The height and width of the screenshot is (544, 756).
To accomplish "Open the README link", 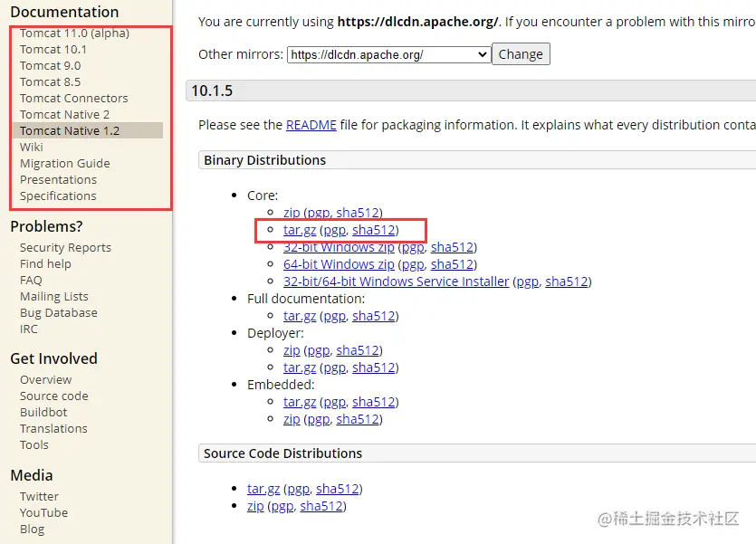I will point(311,125).
